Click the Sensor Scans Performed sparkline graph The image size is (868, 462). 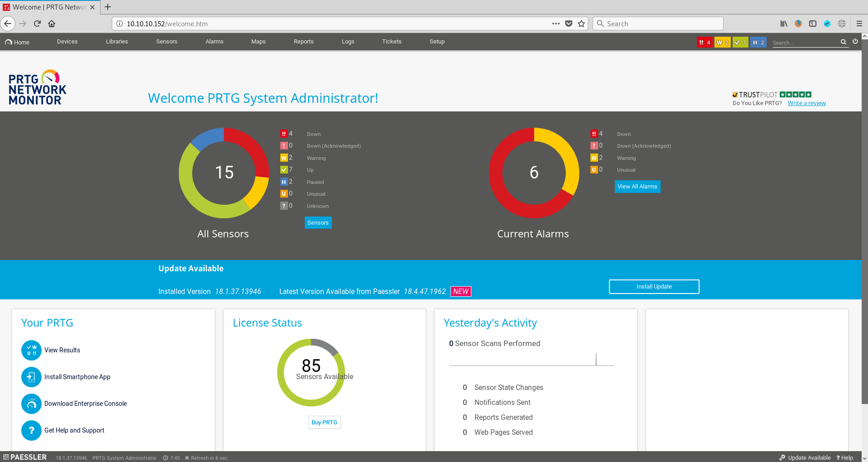point(532,359)
